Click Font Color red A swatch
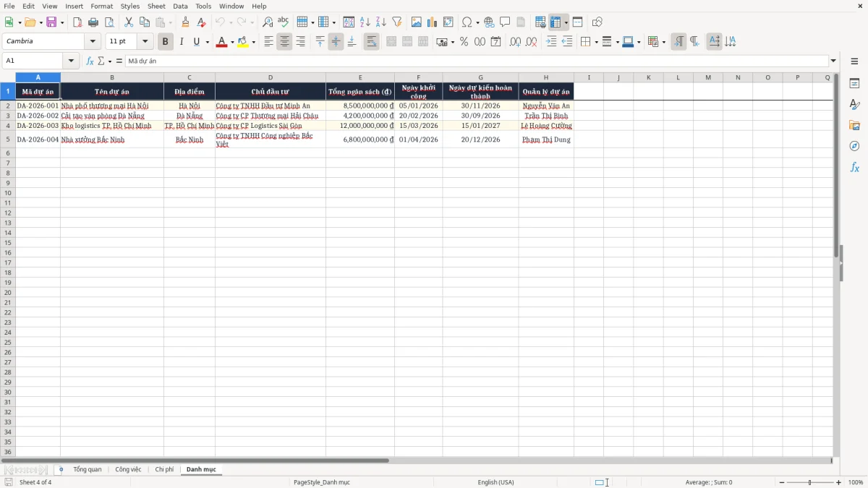Viewport: 868px width, 488px height. (x=221, y=42)
